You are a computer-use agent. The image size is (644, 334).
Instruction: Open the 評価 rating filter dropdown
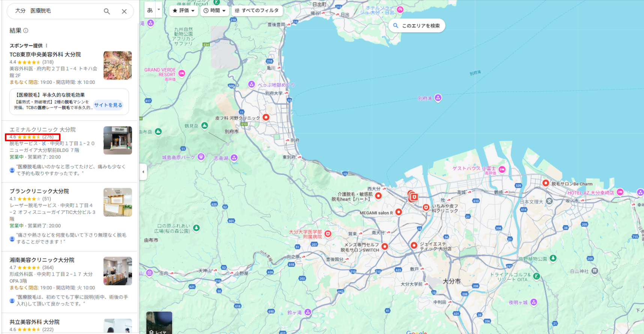[x=184, y=11]
